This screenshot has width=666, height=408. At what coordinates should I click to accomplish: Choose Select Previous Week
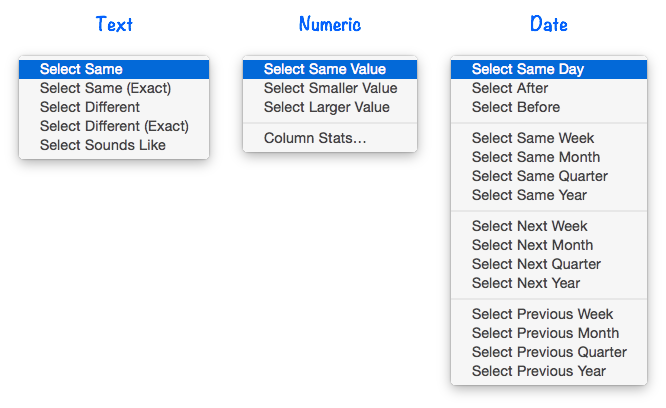(x=549, y=314)
